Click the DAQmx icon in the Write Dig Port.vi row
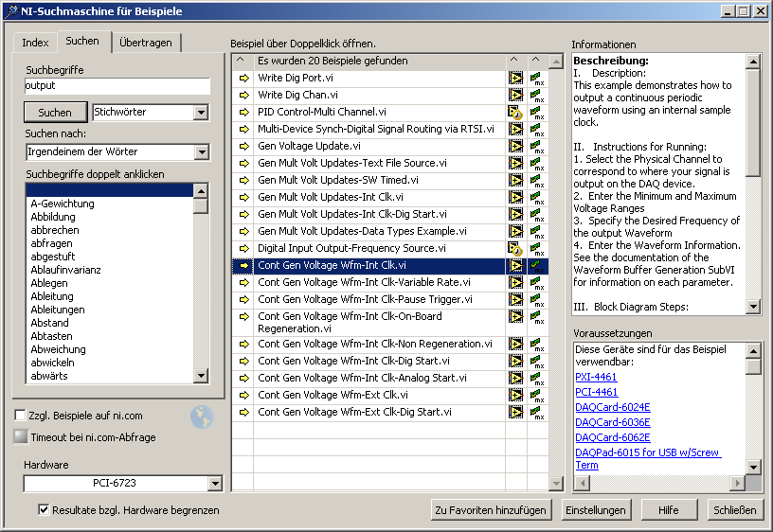 (x=537, y=79)
